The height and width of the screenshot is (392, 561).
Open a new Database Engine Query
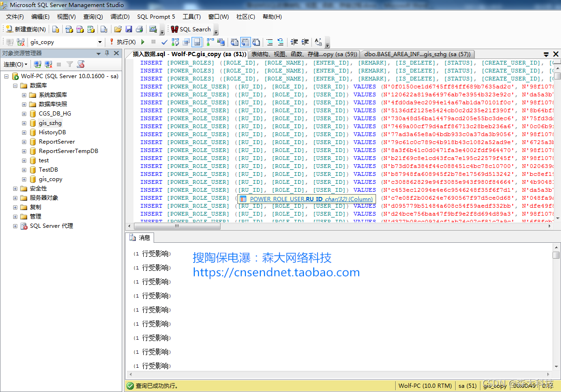(x=55, y=29)
